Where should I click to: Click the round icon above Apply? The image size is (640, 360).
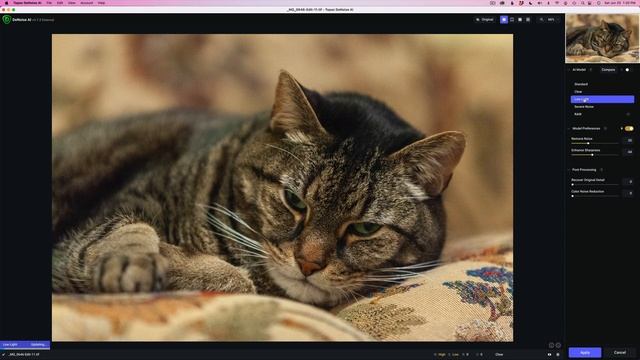558,345
